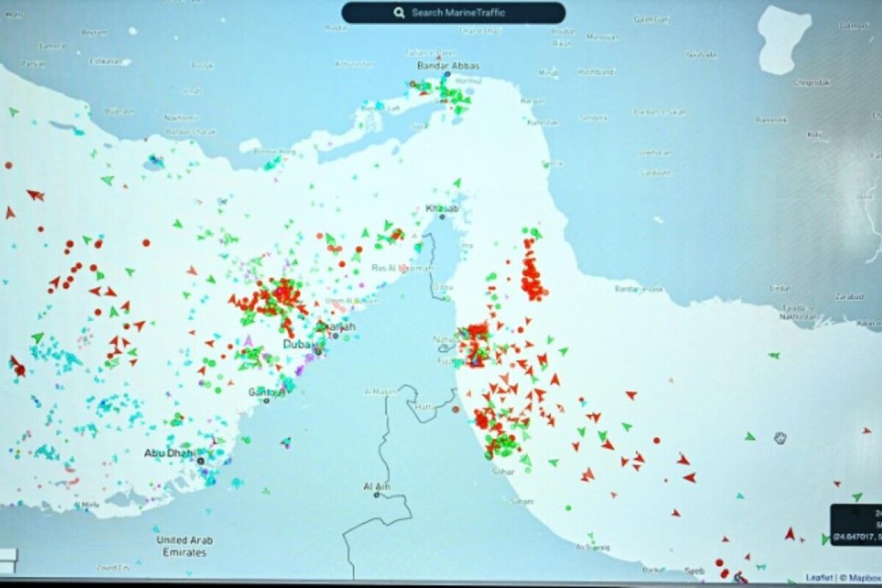This screenshot has width=882, height=588.
Task: Click the dark coordinates readout box
Action: coord(856,523)
